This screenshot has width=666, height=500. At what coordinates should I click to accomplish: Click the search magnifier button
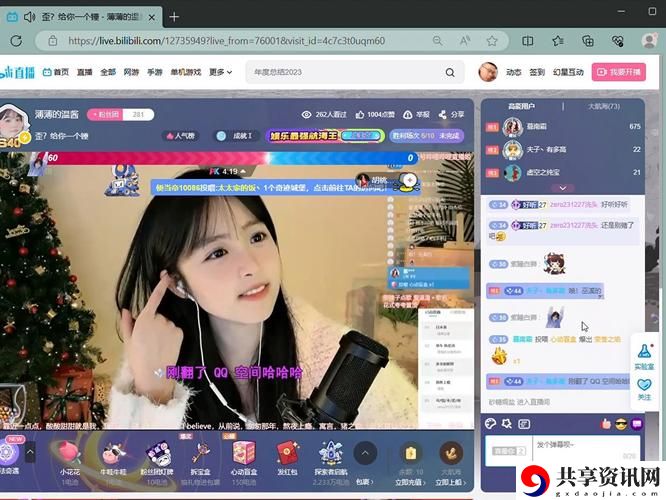450,73
